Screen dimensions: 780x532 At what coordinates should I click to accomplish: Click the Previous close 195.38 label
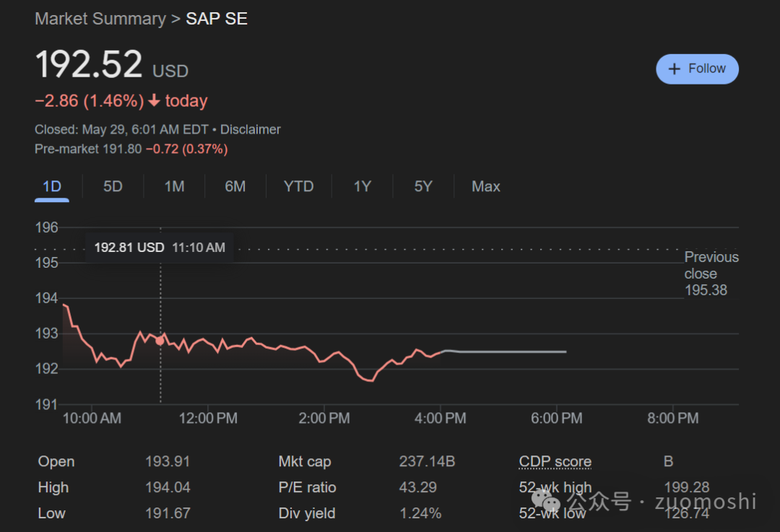(x=711, y=274)
